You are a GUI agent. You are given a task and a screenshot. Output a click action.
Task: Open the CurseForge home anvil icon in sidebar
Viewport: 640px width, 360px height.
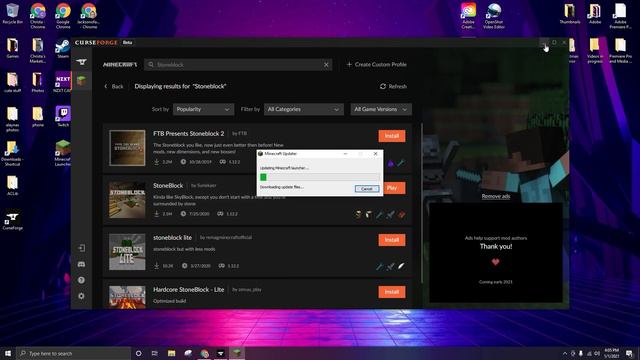click(82, 62)
